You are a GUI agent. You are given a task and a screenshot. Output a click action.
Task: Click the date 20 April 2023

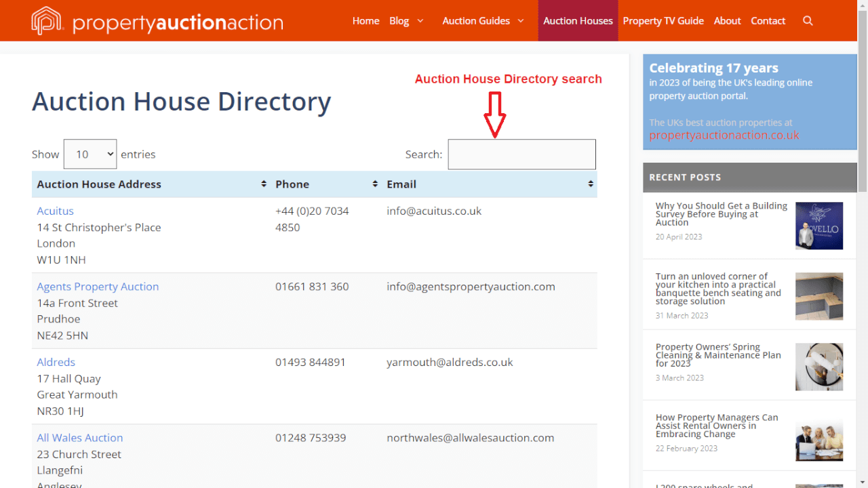tap(679, 237)
